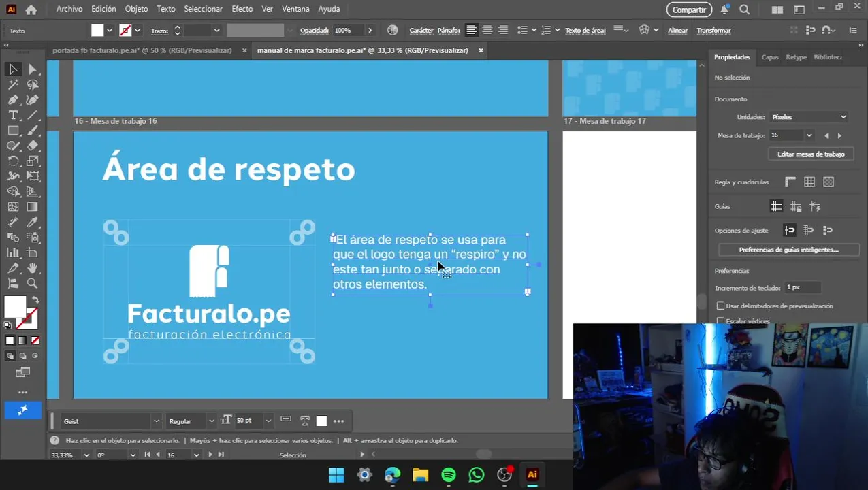Open the Efecto menu
The height and width of the screenshot is (490, 868).
pyautogui.click(x=242, y=9)
